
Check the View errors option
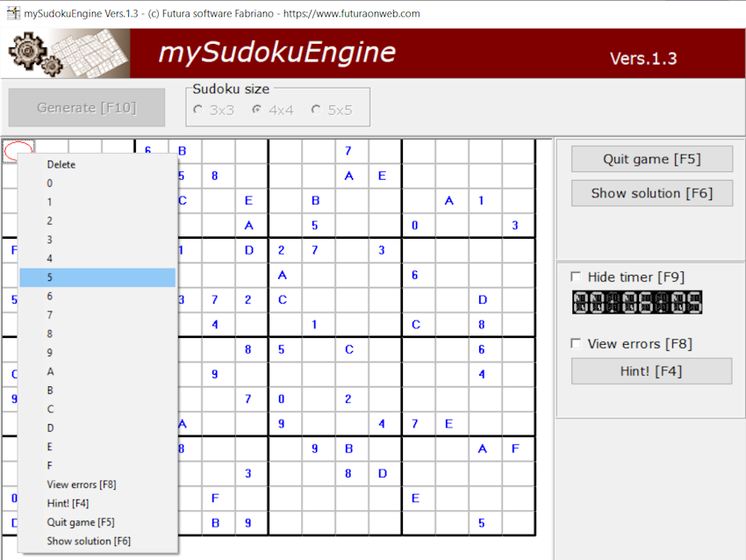coord(577,343)
